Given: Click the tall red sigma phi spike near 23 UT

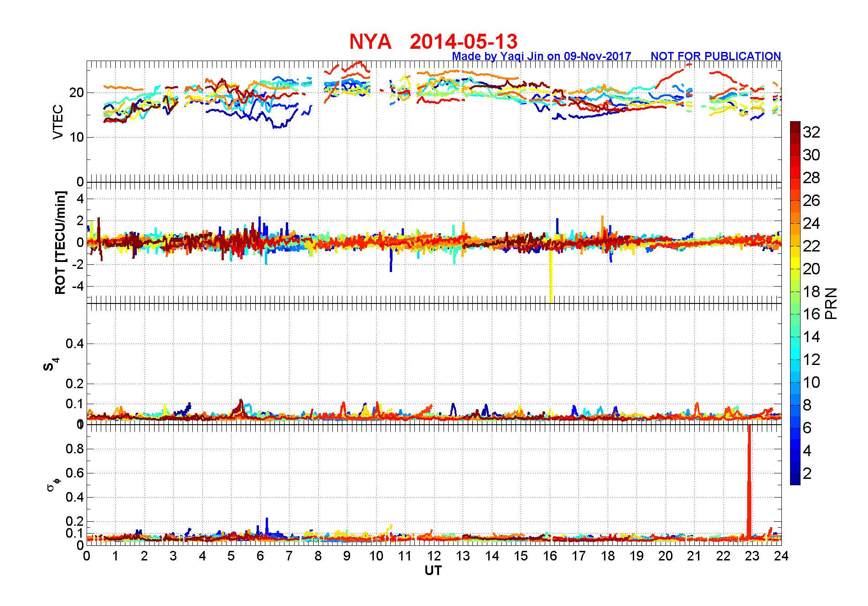Looking at the screenshot, I should [x=749, y=482].
